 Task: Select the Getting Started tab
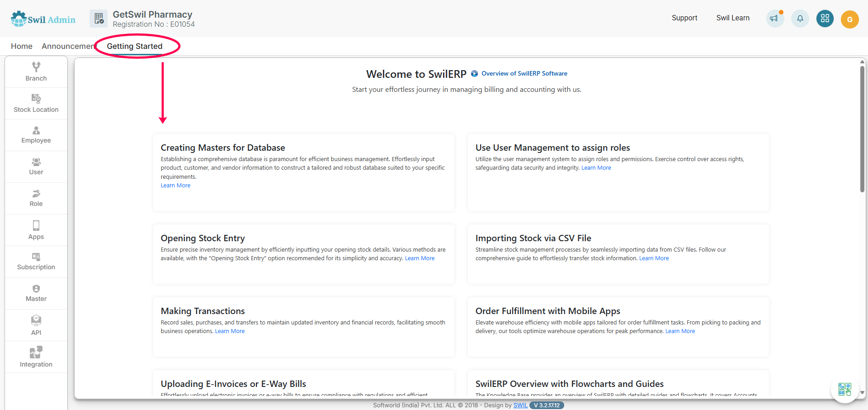pos(135,46)
